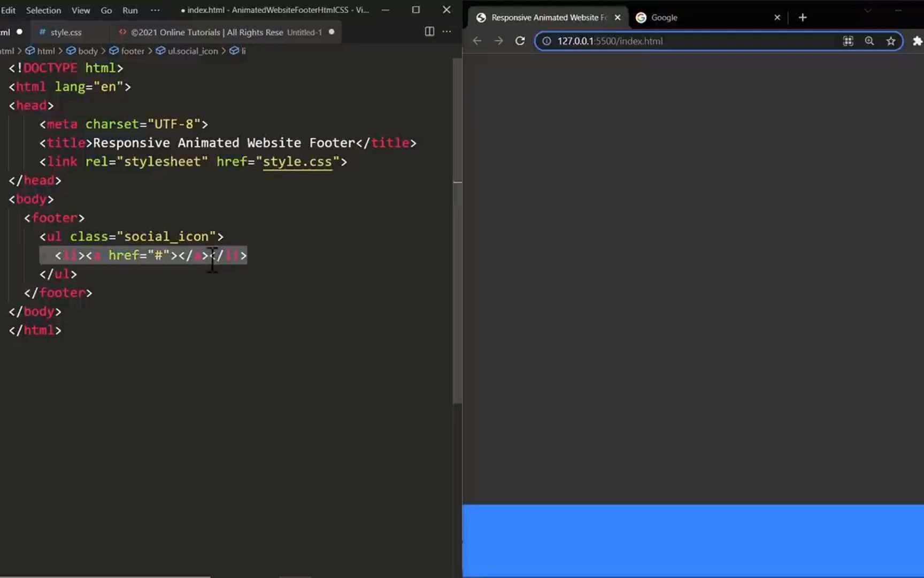This screenshot has width=924, height=578.
Task: Click the <!DOCTYPE html> line
Action: coord(66,68)
